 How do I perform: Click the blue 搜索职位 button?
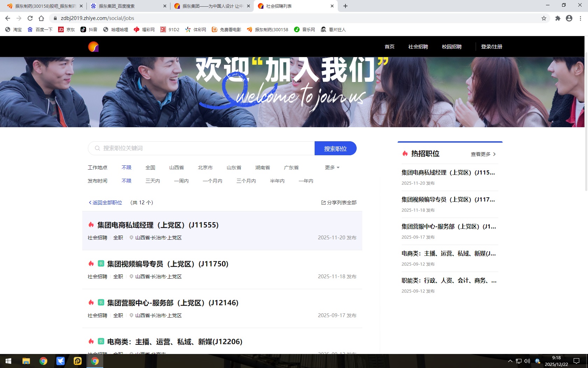(x=336, y=148)
